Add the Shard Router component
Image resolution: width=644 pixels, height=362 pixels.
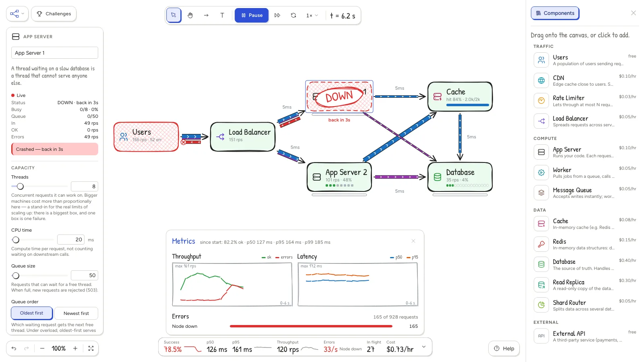click(x=585, y=305)
